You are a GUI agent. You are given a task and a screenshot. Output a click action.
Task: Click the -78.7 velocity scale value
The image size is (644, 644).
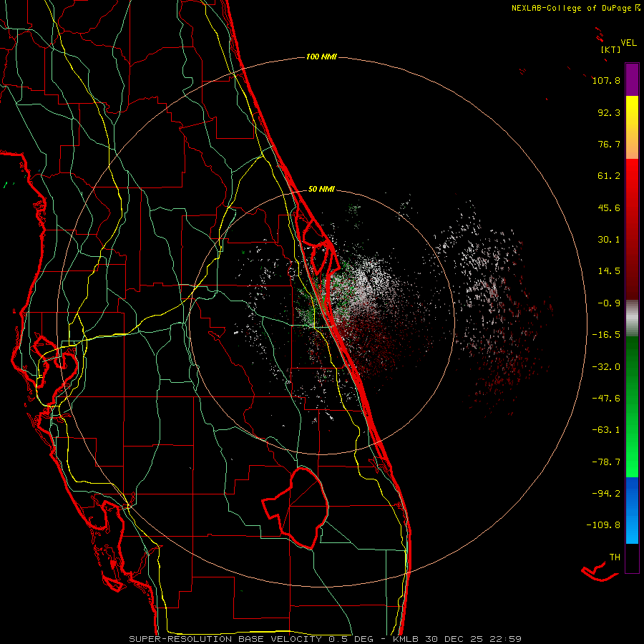(x=606, y=462)
